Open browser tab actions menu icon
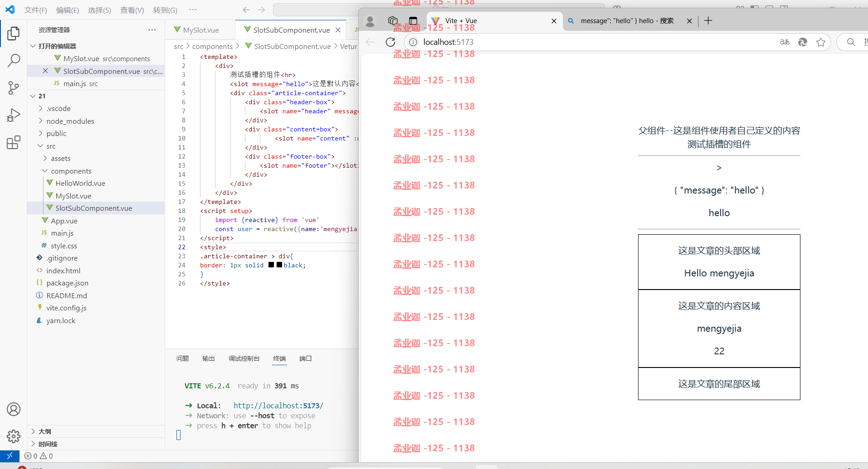 coord(413,20)
